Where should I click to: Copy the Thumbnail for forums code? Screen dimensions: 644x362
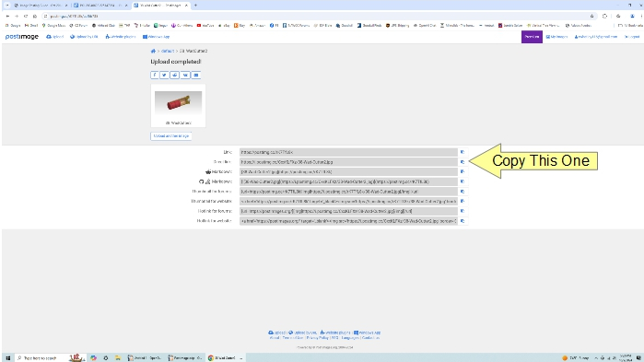pyautogui.click(x=463, y=192)
